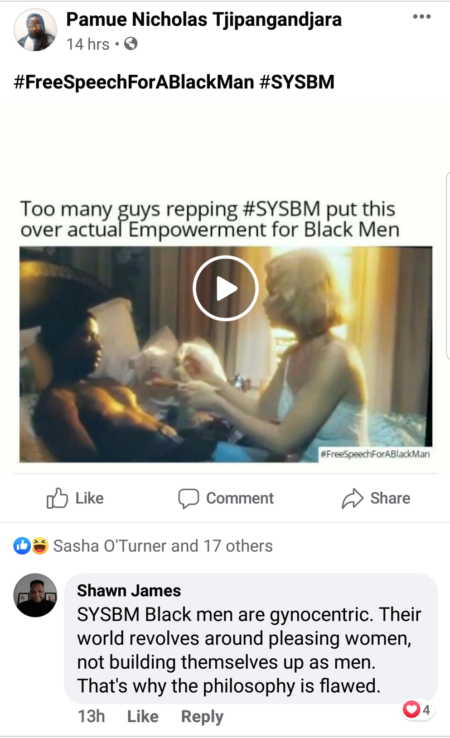Click the laughing haha reaction icon
450x738 pixels.
(x=40, y=546)
